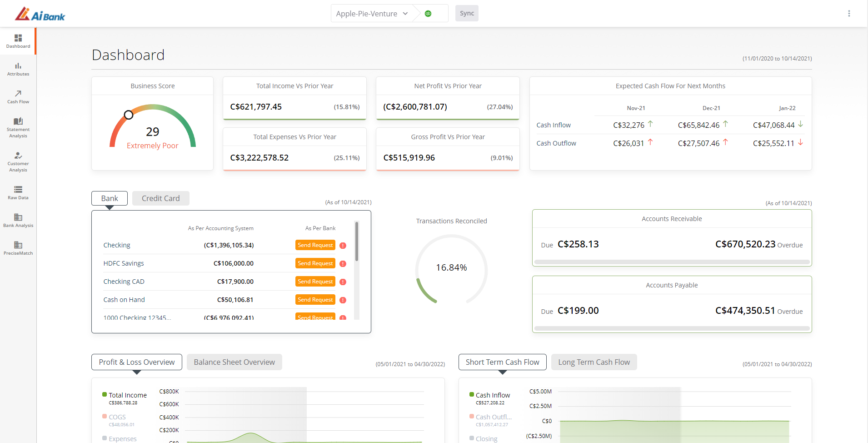Toggle the Expenses legend item
The image size is (868, 443).
[120, 439]
